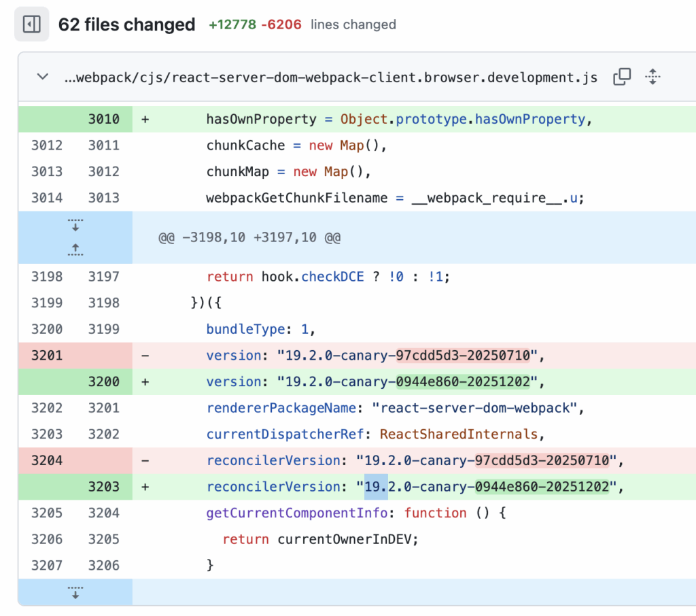Image resolution: width=696 pixels, height=616 pixels.
Task: Select deleted line number 3201
Action: point(47,356)
